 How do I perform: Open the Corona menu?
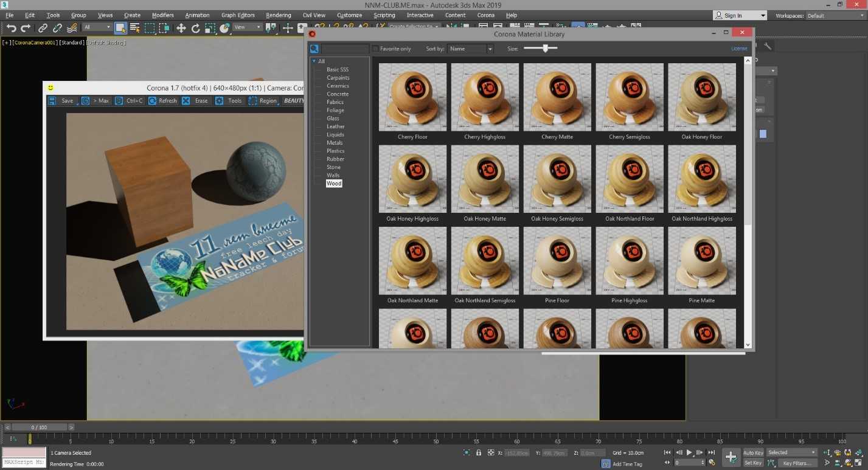point(485,15)
